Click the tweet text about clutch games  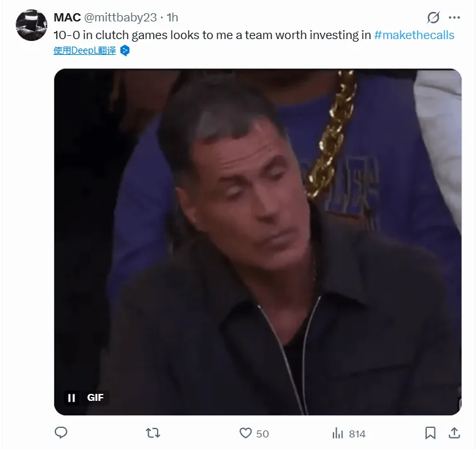tap(212, 35)
